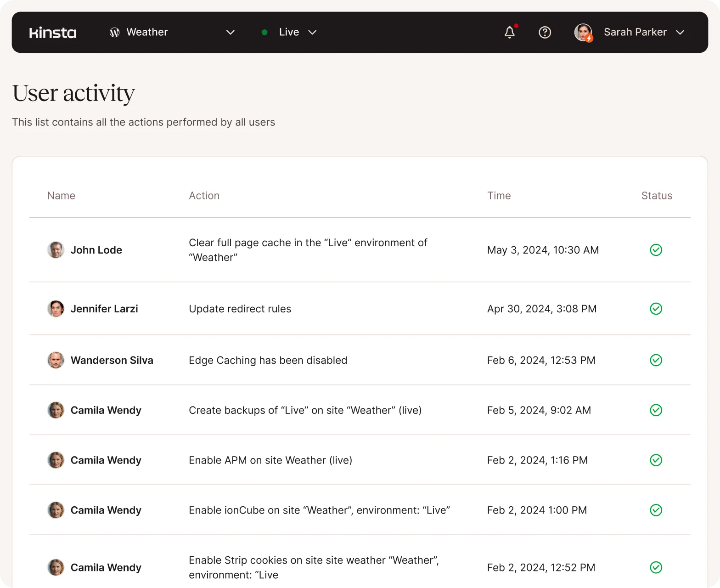Click Jennifer Larzi's name

[104, 309]
